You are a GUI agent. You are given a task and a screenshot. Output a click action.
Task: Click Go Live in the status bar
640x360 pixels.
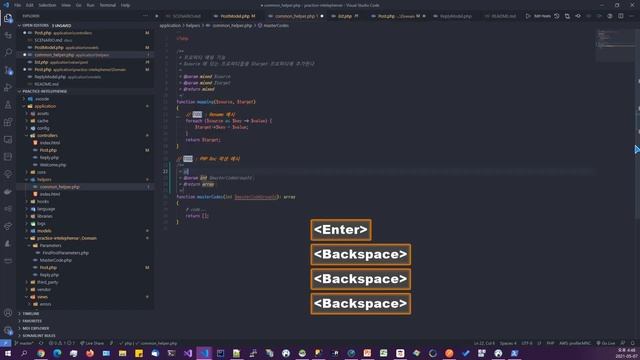[605, 343]
